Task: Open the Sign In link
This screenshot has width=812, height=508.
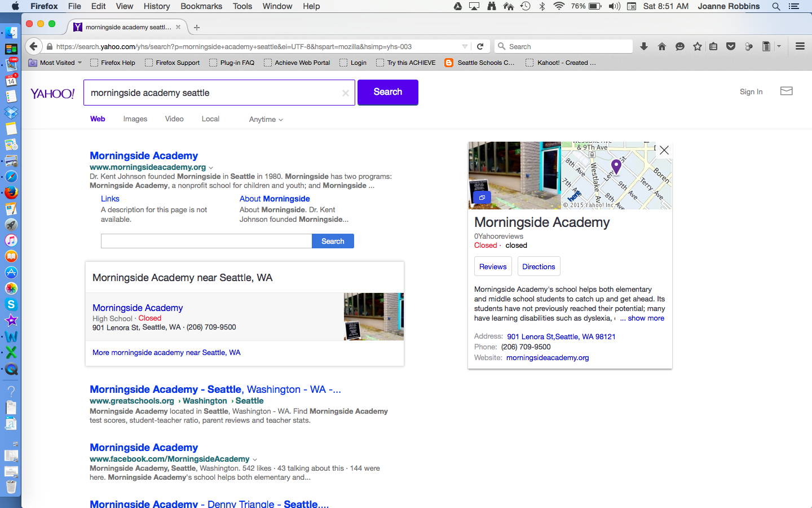Action: point(751,92)
